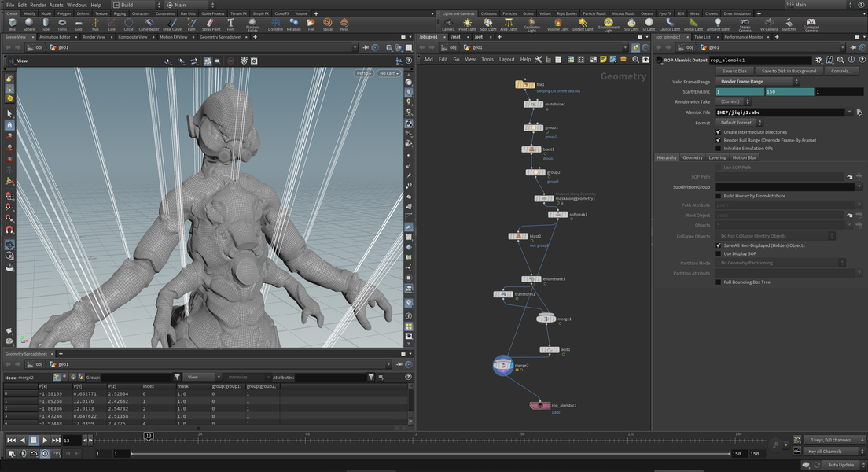This screenshot has width=868, height=472.
Task: Click frame 13 marker on timeline slider
Action: click(x=149, y=435)
